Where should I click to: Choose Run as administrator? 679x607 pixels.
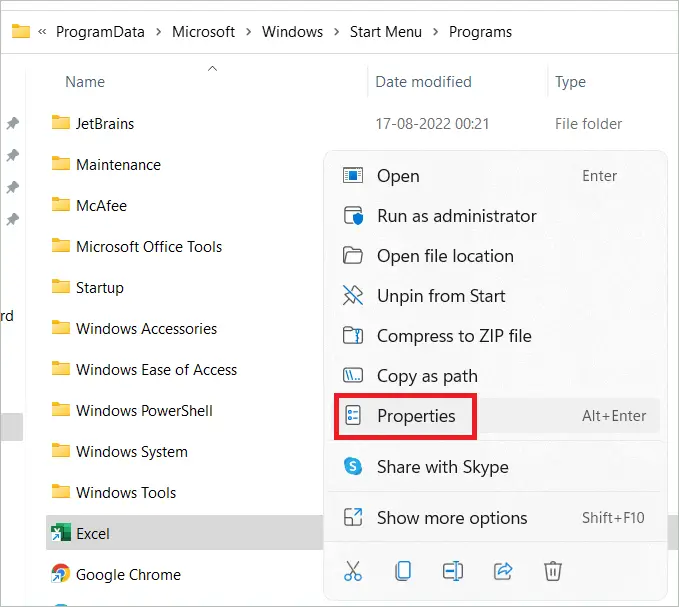[x=494, y=216]
